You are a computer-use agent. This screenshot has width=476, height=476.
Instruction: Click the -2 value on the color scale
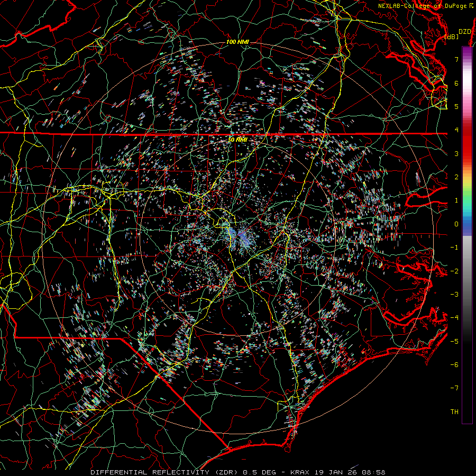454,271
